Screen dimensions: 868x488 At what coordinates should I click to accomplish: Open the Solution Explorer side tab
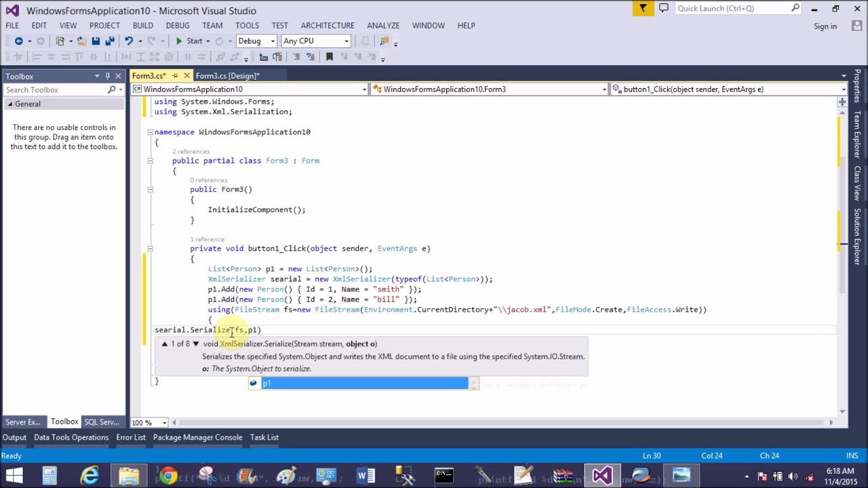pyautogui.click(x=858, y=236)
